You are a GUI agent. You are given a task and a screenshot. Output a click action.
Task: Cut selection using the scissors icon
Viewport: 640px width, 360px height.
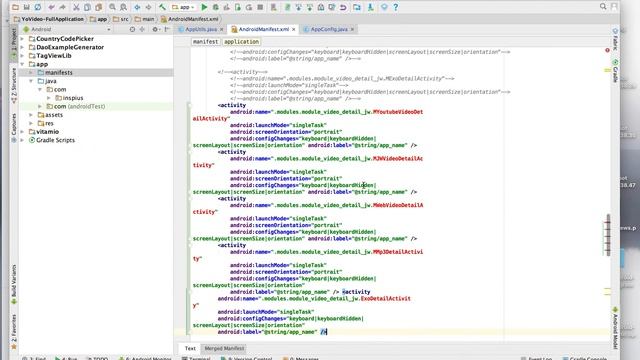coord(76,7)
